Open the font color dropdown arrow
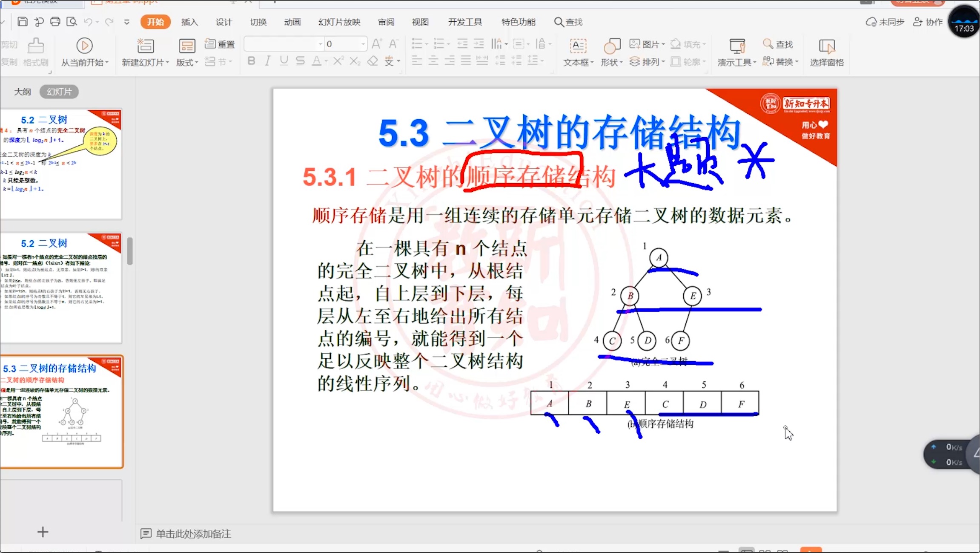 [x=326, y=61]
